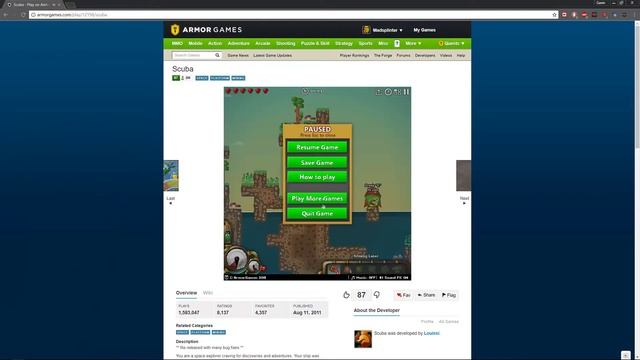Screen dimensions: 640x360
Task: Click the white mobile icon in green nav bar
Action: 397,43
